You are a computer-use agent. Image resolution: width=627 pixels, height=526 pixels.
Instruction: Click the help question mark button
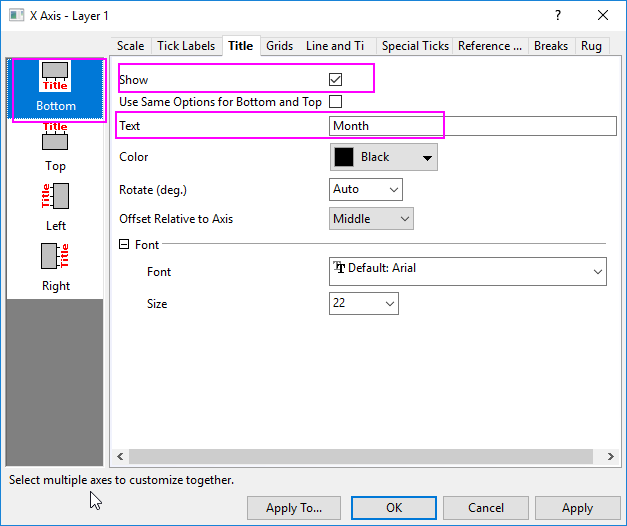558,15
